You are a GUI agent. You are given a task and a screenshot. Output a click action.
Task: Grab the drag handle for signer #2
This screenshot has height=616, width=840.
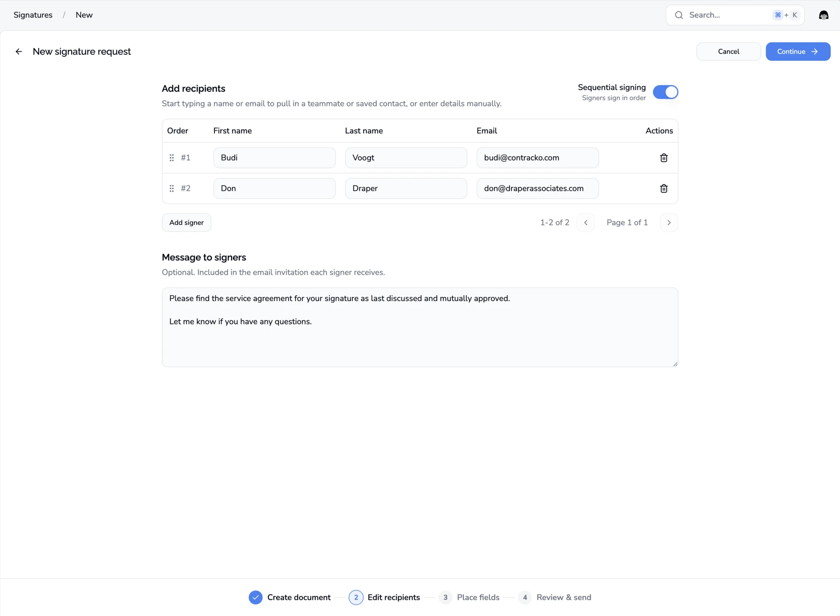(171, 189)
